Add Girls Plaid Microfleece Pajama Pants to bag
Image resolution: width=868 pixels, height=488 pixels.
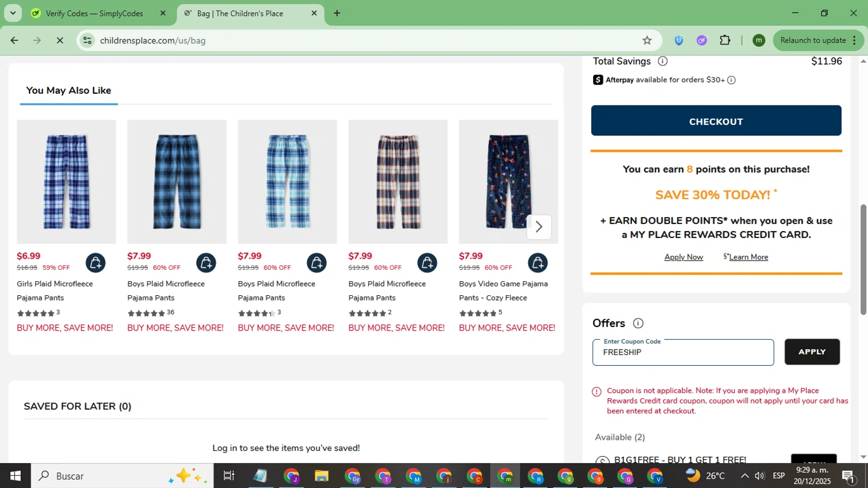(95, 263)
